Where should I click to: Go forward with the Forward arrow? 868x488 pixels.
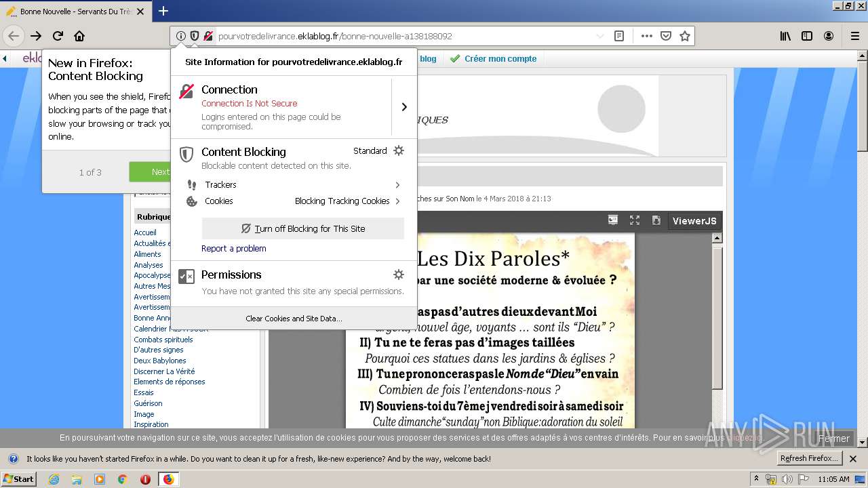36,36
